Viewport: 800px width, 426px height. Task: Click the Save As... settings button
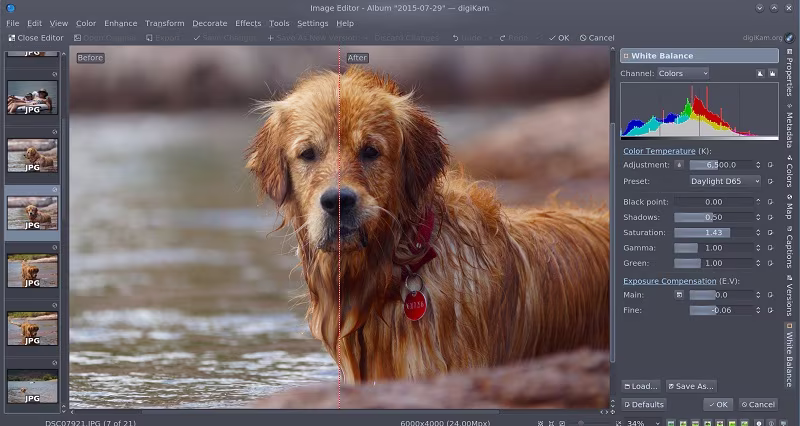pos(691,386)
